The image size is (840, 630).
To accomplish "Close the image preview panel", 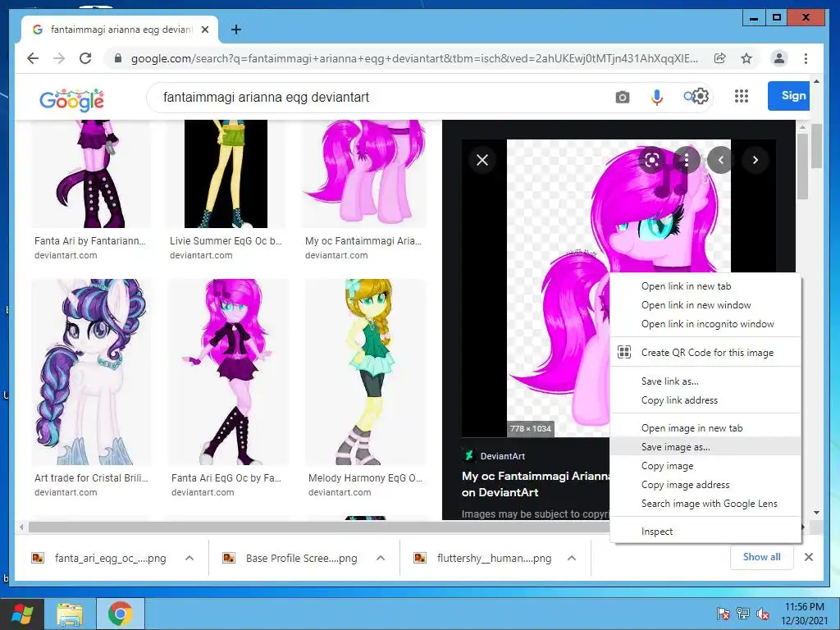I will coord(482,160).
